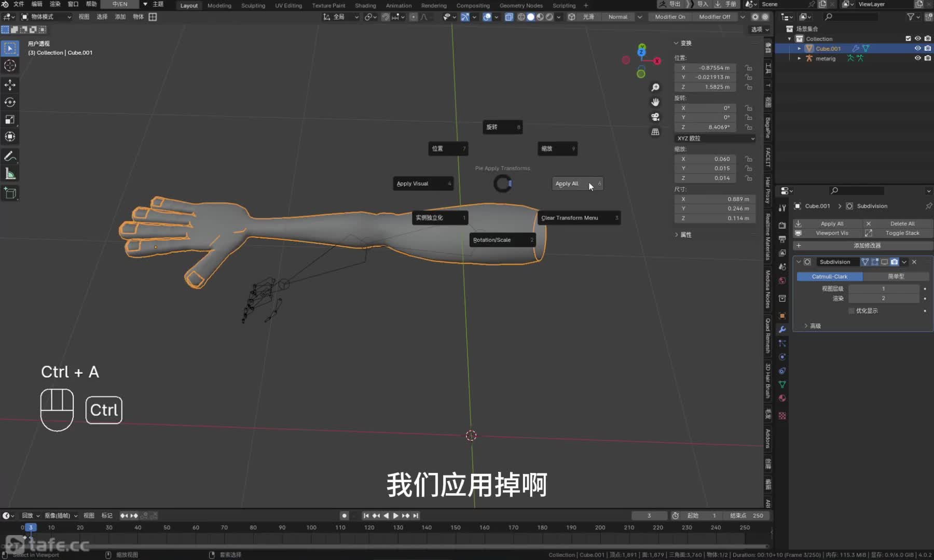Open the Render properties tab icon

[782, 226]
